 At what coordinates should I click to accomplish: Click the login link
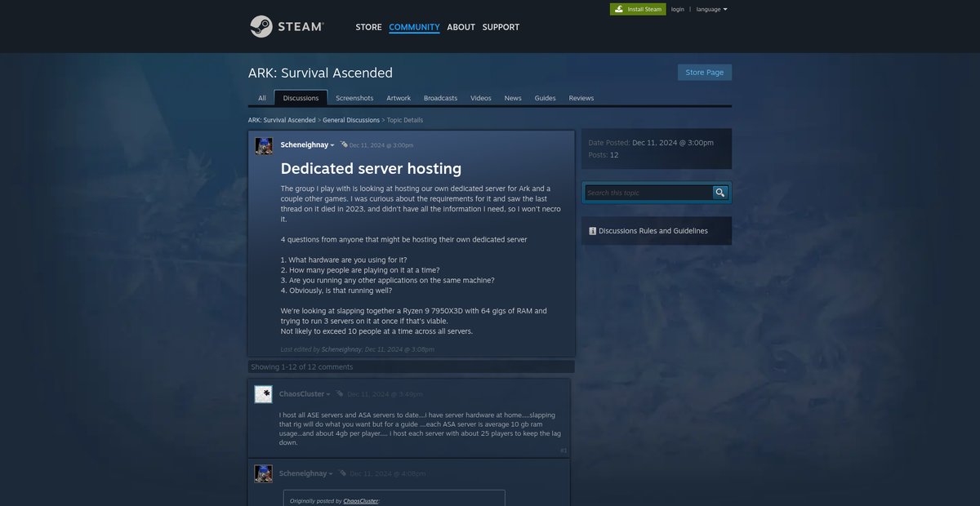click(678, 9)
